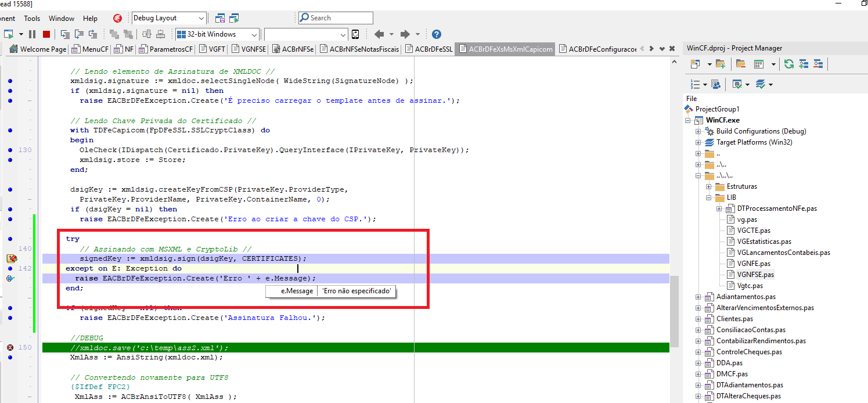Open the Run button dropdown arrow
Screen dimensions: 868x403
pos(21,34)
